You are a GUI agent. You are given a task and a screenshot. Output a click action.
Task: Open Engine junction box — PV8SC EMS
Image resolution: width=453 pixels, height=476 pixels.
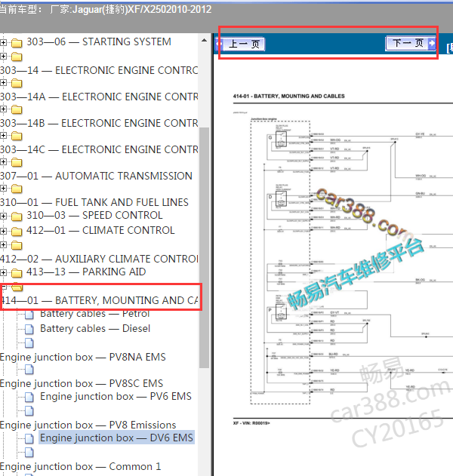pos(82,383)
